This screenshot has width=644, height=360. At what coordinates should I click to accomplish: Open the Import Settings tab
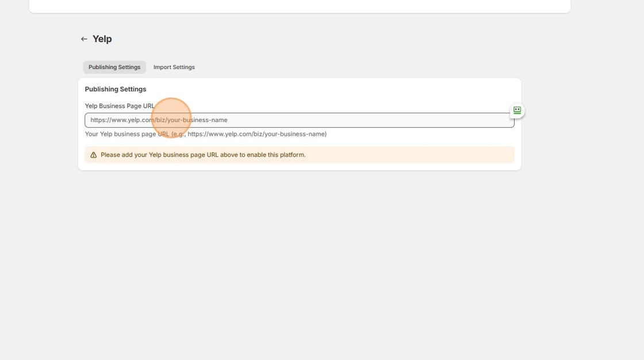pos(174,67)
